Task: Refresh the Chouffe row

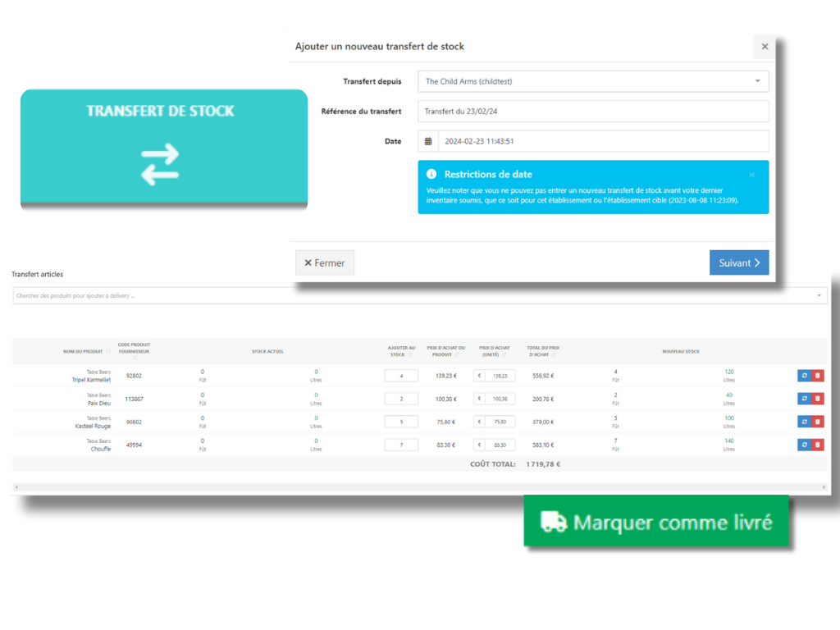Action: click(x=804, y=445)
